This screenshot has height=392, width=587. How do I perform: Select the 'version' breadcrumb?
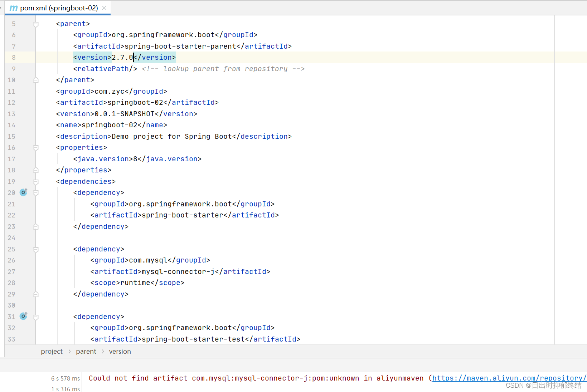click(x=120, y=352)
